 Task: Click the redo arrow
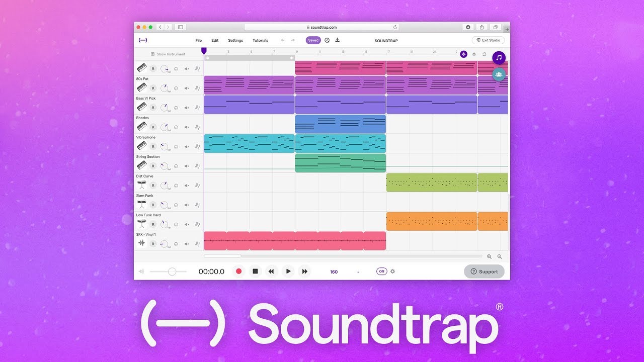[293, 40]
